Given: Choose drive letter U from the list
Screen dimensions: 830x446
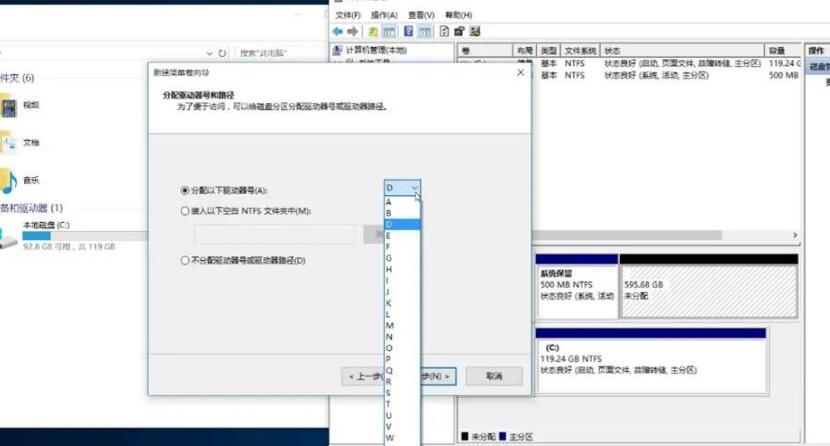Looking at the screenshot, I should click(402, 415).
